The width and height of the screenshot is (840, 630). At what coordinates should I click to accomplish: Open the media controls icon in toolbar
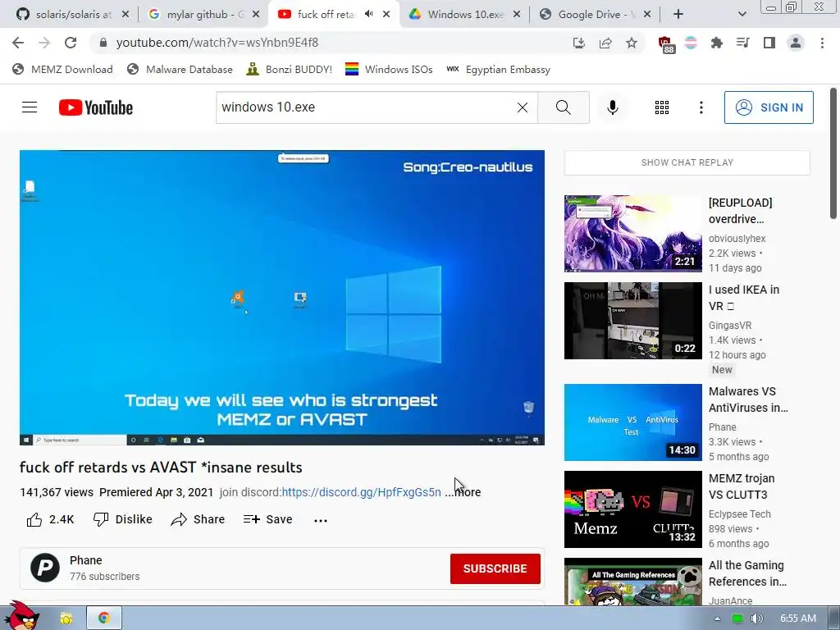(x=743, y=43)
